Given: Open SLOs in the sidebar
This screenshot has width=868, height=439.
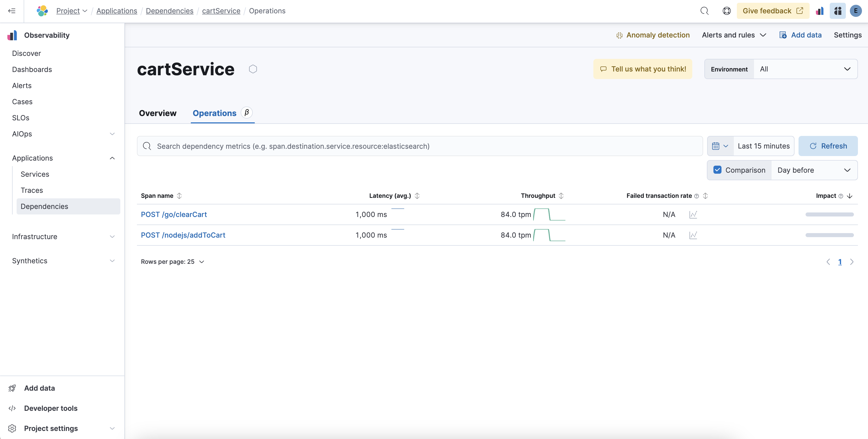Looking at the screenshot, I should coord(21,118).
